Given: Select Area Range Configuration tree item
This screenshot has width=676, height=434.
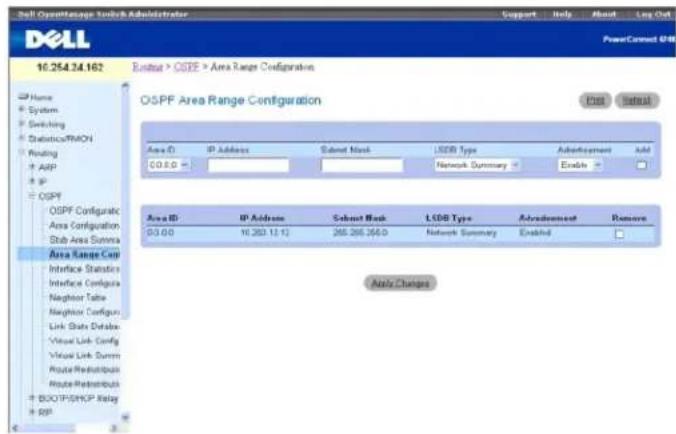Looking at the screenshot, I should [84, 254].
